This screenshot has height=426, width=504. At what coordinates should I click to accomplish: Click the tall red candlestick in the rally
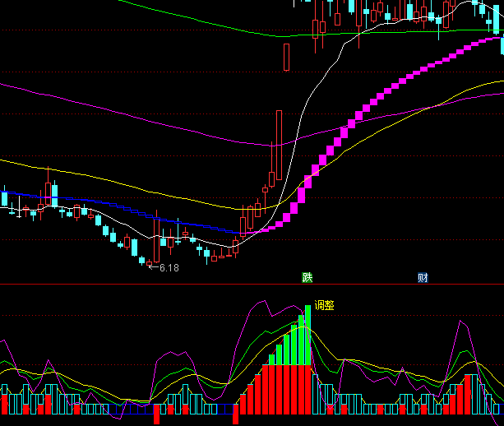[280, 145]
